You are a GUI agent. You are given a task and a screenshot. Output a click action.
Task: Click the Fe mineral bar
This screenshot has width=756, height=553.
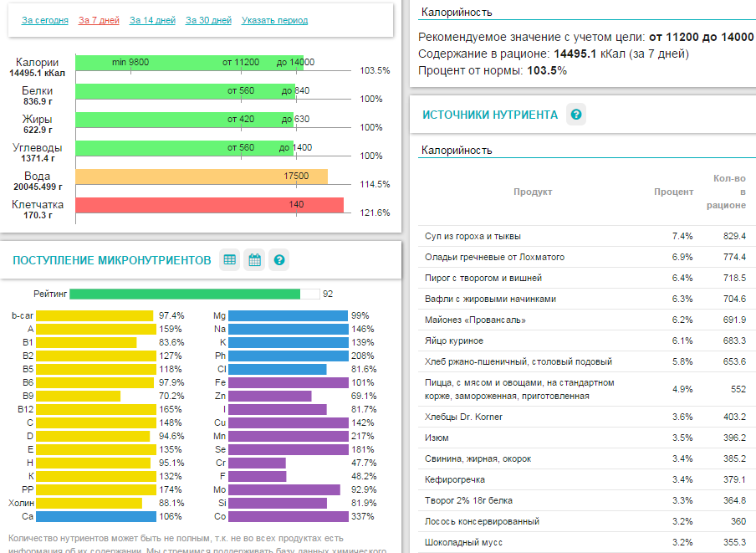pos(288,382)
